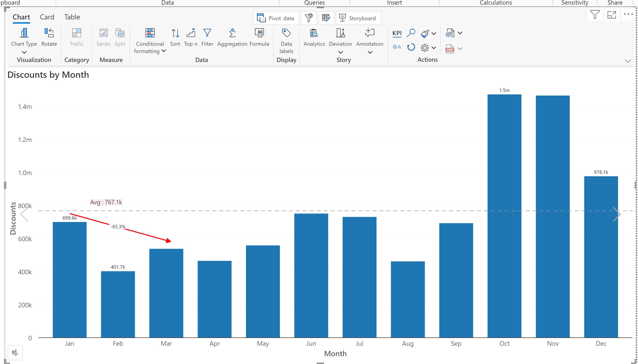Click the Storyboard button
This screenshot has height=364, width=638.
point(358,18)
